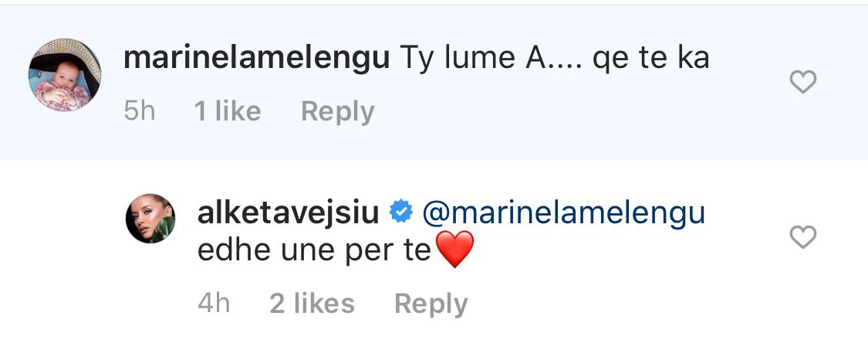The width and height of the screenshot is (868, 360).
Task: Select the reply text "edhe une per te"
Action: point(315,250)
